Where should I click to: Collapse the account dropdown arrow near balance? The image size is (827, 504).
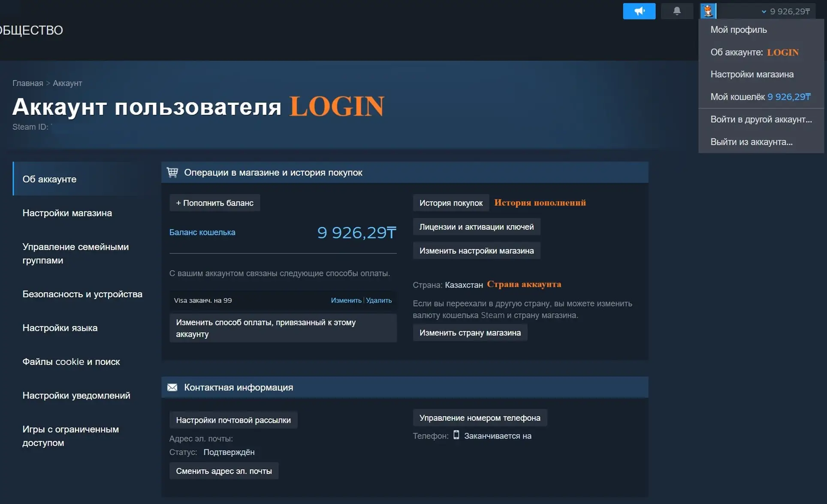(x=764, y=12)
